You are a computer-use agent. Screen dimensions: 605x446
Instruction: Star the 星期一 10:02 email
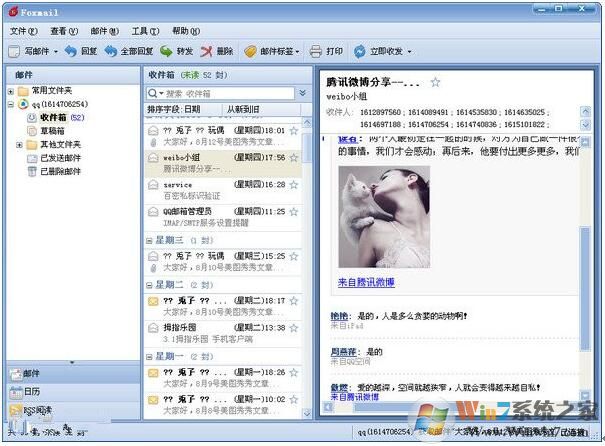294,399
